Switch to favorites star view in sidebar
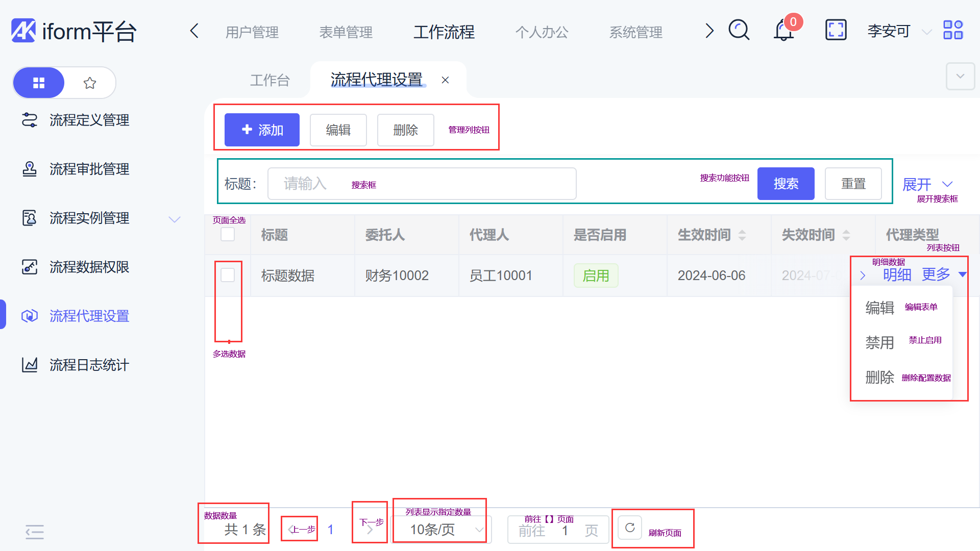The height and width of the screenshot is (551, 980). (90, 83)
